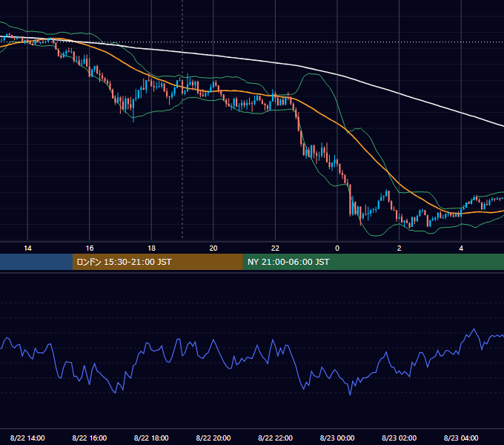Click the NY 21:00-06:00 JST session bar

coord(373,262)
